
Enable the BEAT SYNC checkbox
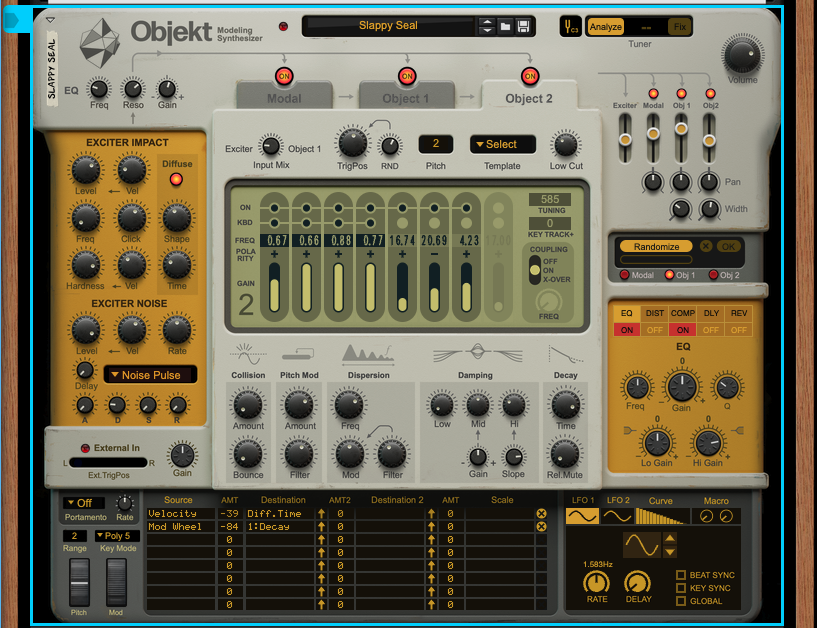coord(681,575)
